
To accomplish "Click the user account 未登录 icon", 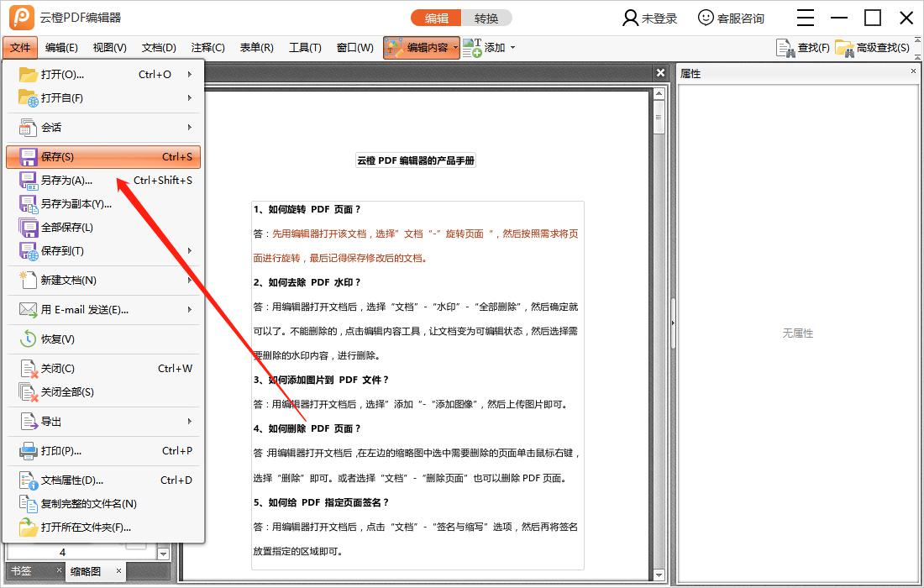I will (630, 18).
